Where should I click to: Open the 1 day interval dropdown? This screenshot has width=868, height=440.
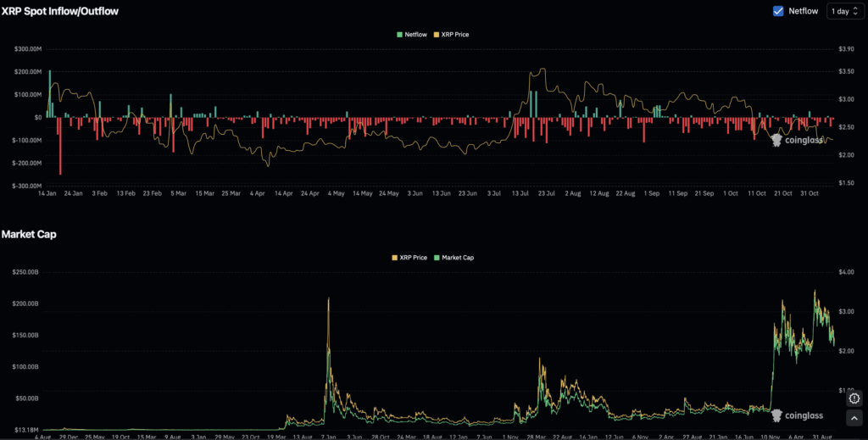pos(845,11)
